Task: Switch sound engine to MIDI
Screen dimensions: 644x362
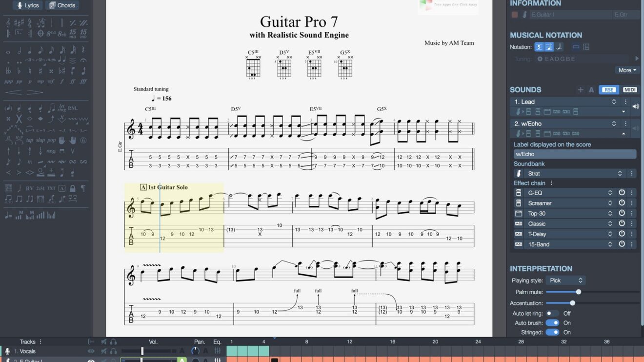Action: coord(630,90)
